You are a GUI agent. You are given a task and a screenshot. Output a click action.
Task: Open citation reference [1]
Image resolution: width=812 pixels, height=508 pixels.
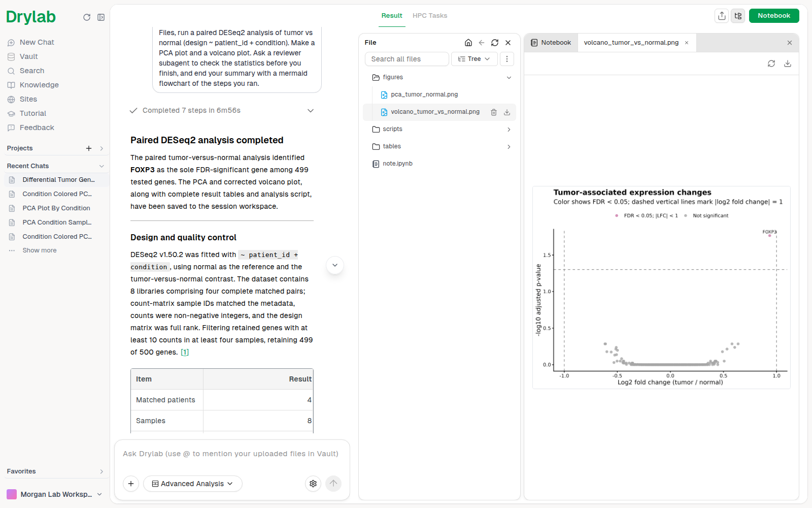[185, 352]
